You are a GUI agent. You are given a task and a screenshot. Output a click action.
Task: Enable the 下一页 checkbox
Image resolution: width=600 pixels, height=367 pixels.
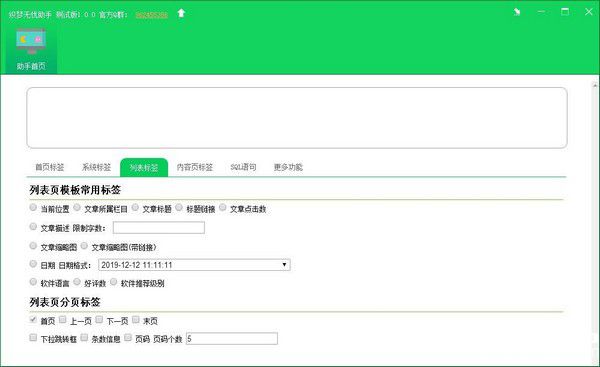click(x=99, y=320)
